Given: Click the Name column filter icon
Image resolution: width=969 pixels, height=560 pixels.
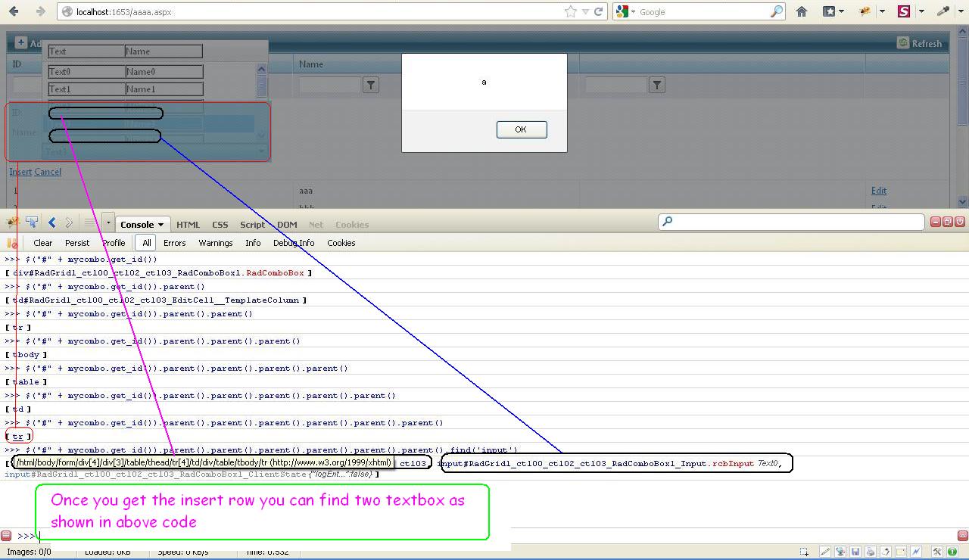Looking at the screenshot, I should click(371, 86).
